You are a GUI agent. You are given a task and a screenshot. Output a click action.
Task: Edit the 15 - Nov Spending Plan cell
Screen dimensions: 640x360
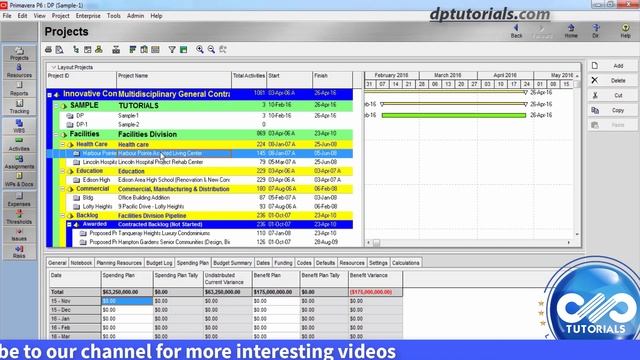coord(127,301)
